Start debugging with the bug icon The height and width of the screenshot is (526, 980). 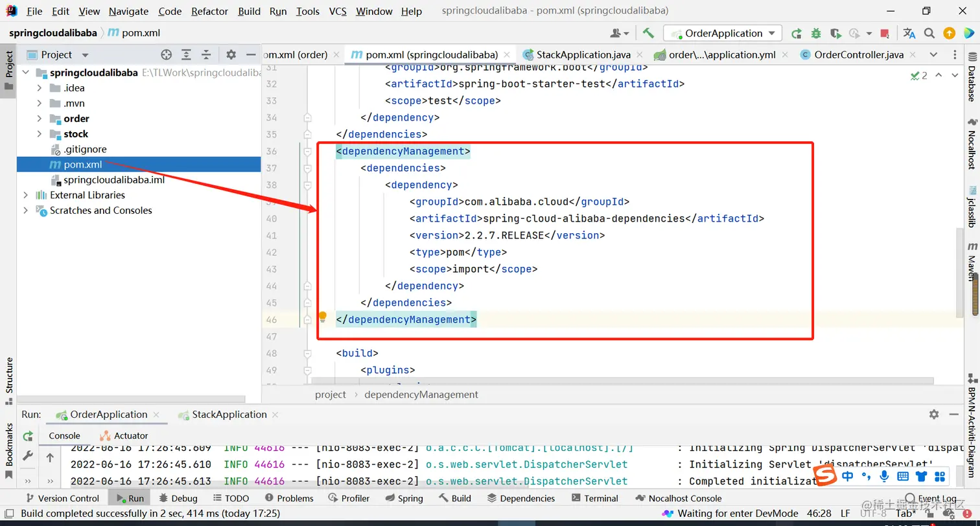coord(816,33)
